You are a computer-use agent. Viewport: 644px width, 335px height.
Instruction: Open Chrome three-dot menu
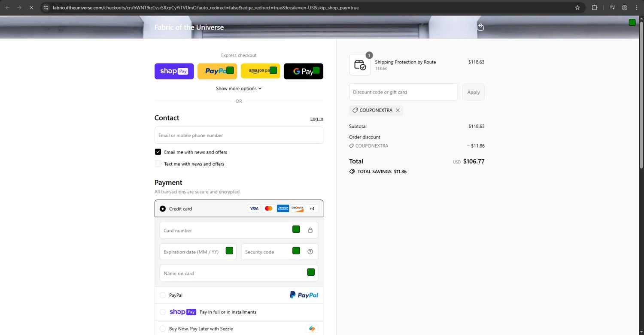637,8
